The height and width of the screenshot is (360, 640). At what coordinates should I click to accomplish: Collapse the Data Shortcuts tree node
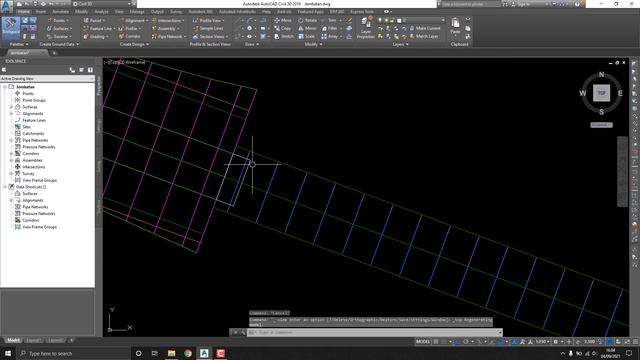point(5,187)
